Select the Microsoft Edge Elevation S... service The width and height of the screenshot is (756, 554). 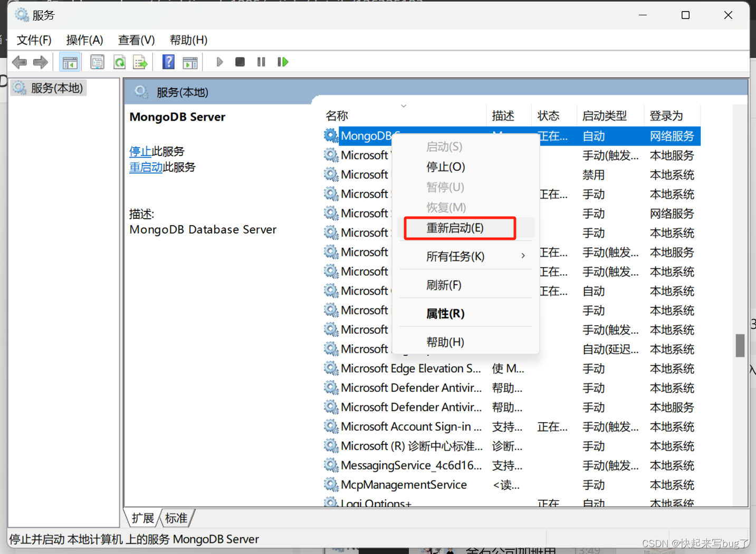pos(411,368)
